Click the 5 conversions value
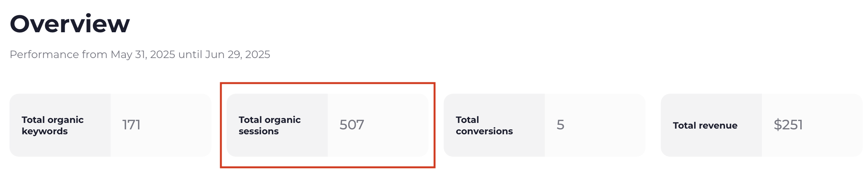Viewport: 868px width, 184px height. click(x=560, y=125)
